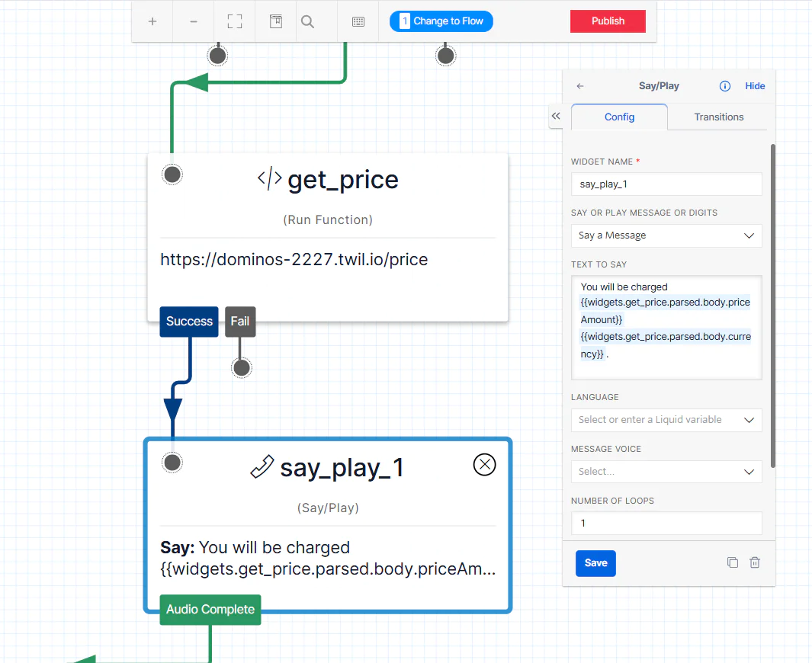Click the search magnifier toolbar icon
This screenshot has width=812, height=663.
[x=307, y=22]
